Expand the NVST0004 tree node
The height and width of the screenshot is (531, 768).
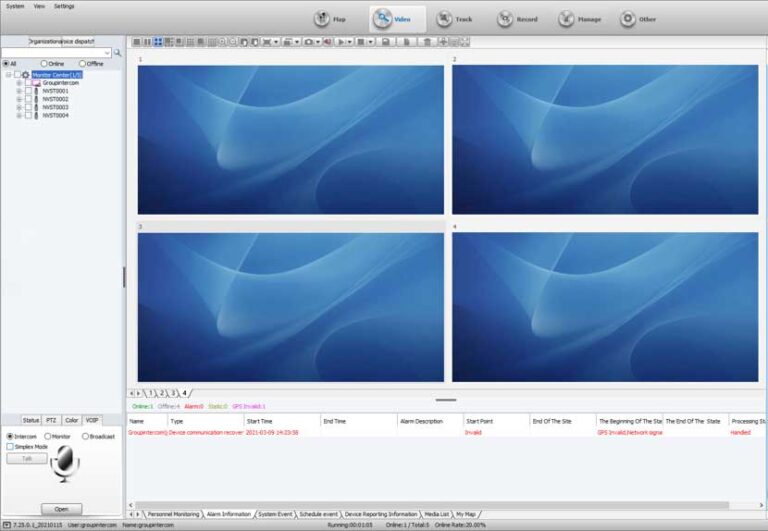click(19, 116)
